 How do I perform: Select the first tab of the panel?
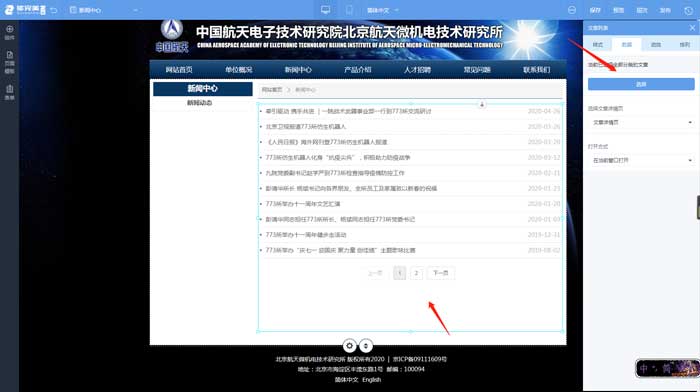[598, 44]
